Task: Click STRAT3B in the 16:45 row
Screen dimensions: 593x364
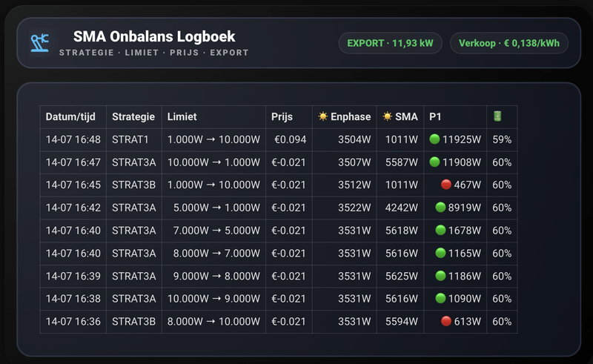Action: click(134, 185)
